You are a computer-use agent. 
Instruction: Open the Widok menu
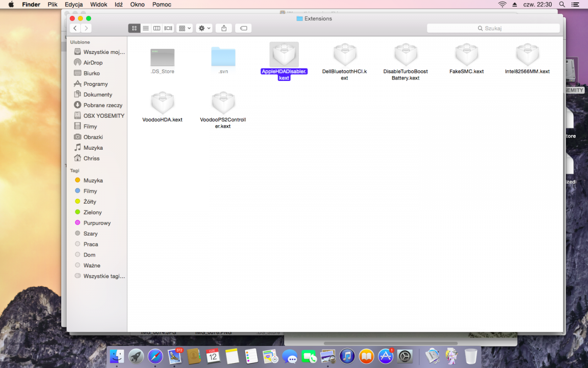coord(98,4)
